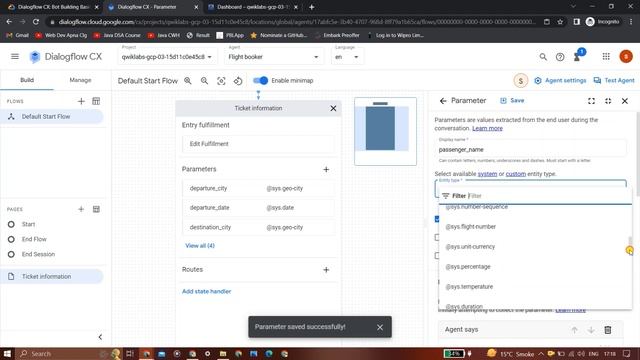This screenshot has width=640, height=360.
Task: Open the help question mark icon
Action: 560,57
